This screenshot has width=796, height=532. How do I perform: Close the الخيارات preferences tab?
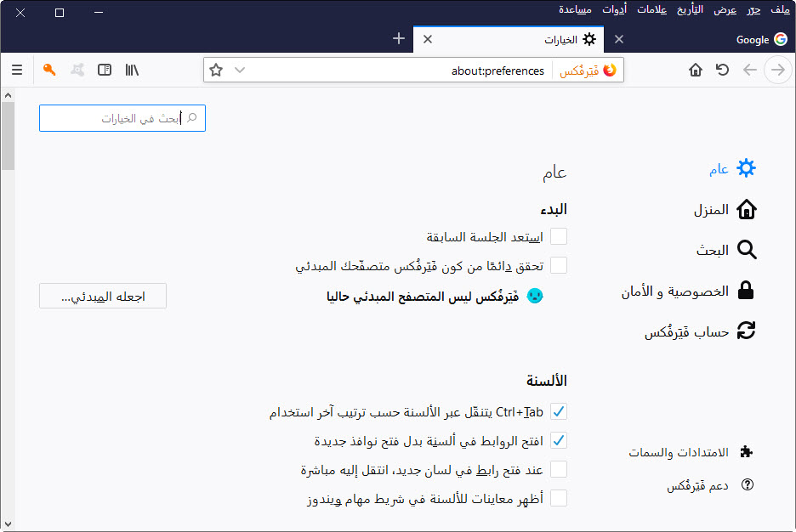pyautogui.click(x=428, y=39)
